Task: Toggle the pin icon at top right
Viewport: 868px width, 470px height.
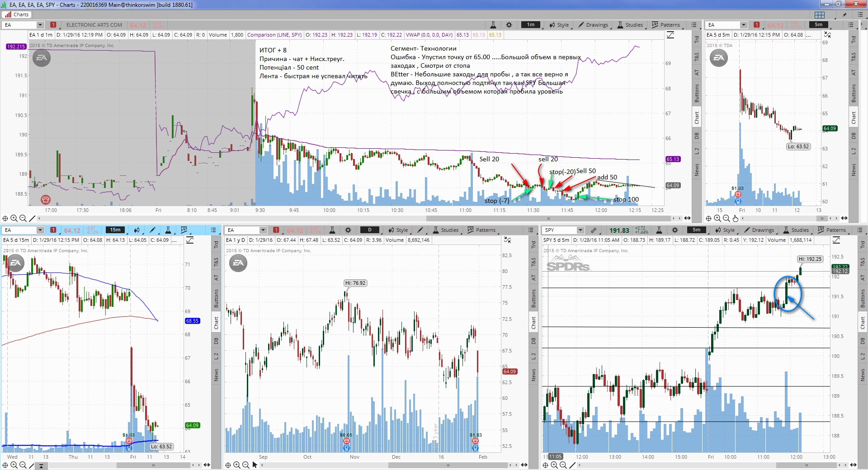Action: tap(844, 14)
